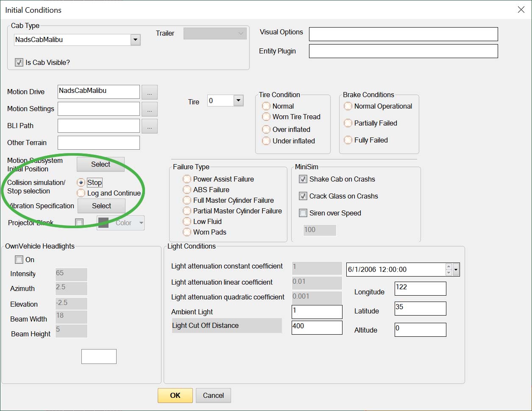Viewport: 532px width, 411px height.
Task: Choose Worn Tire Tread condition
Action: tap(266, 117)
